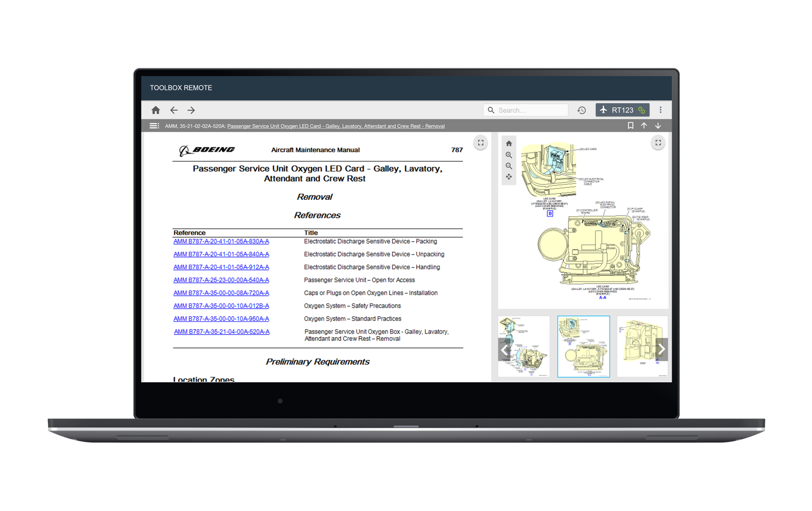The height and width of the screenshot is (511, 812).
Task: Click title text Oxygen System – Safety Precautions
Action: click(352, 306)
